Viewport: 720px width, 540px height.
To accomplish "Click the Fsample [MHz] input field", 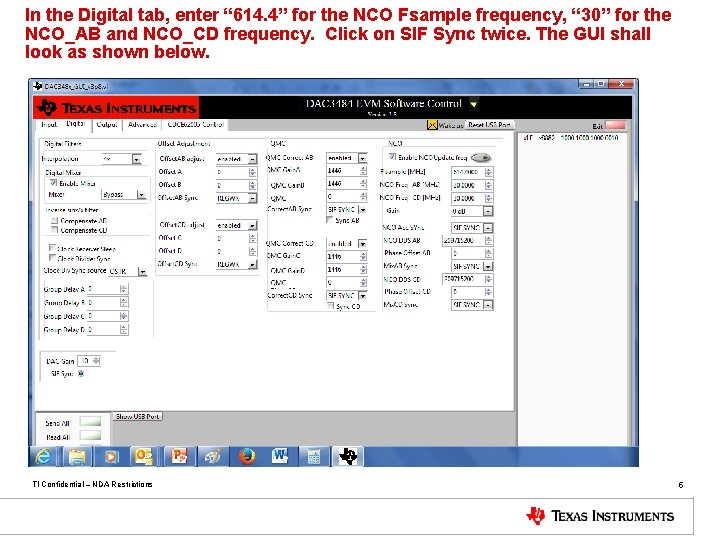I will click(x=467, y=172).
